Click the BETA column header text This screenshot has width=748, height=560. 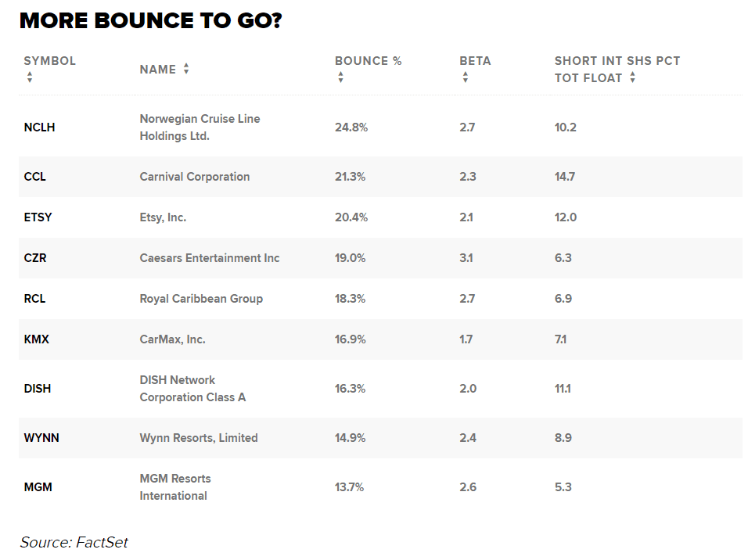[x=475, y=61]
